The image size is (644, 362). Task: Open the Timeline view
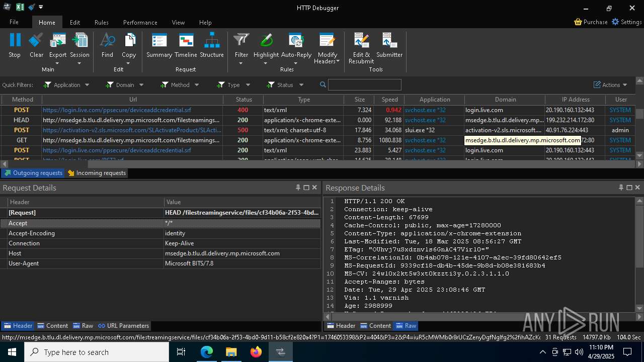[186, 45]
